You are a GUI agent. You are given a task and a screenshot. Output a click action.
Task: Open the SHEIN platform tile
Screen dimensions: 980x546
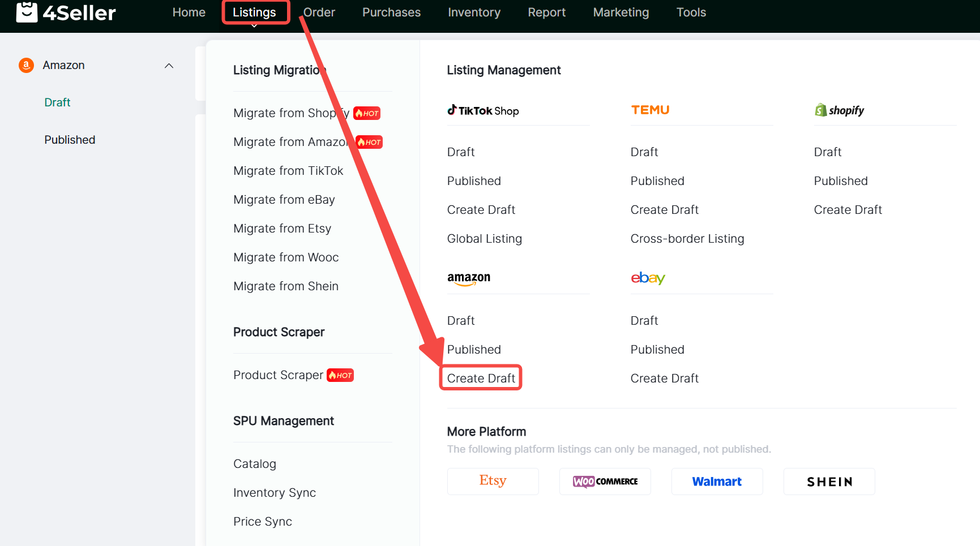pos(829,481)
